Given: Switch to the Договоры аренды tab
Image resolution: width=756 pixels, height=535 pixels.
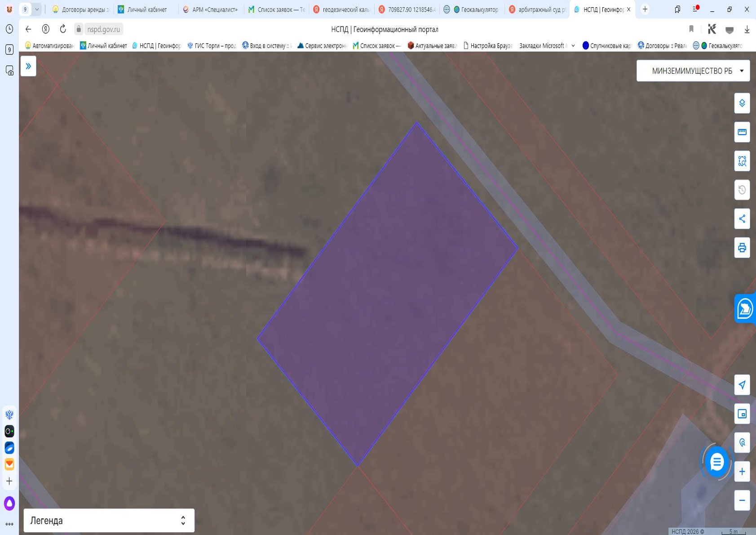Looking at the screenshot, I should click(x=80, y=9).
